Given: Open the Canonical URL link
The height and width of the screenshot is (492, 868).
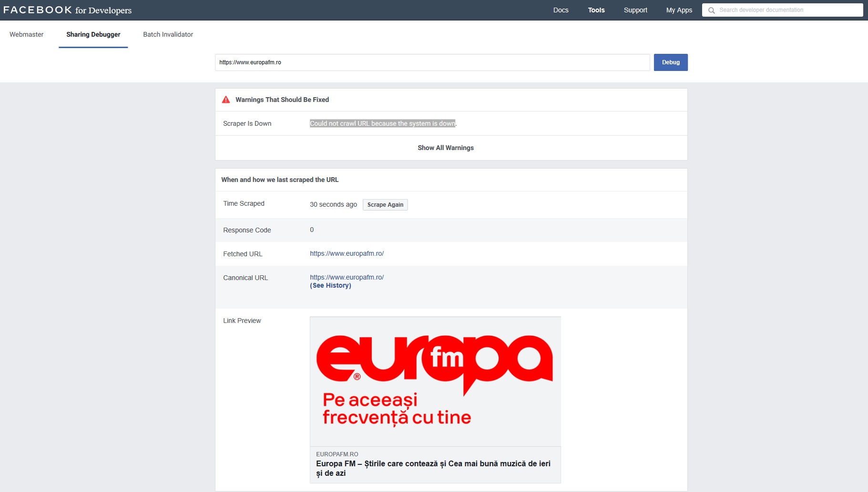Looking at the screenshot, I should click(347, 277).
